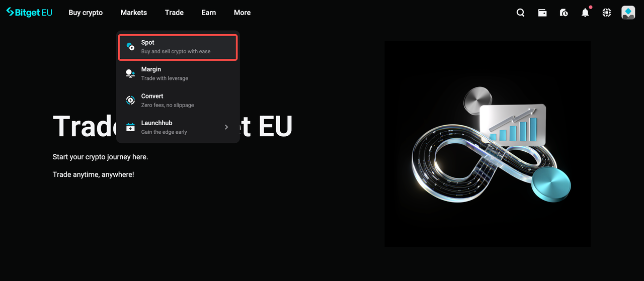This screenshot has height=281, width=644.
Task: Open the search icon in header
Action: click(521, 13)
